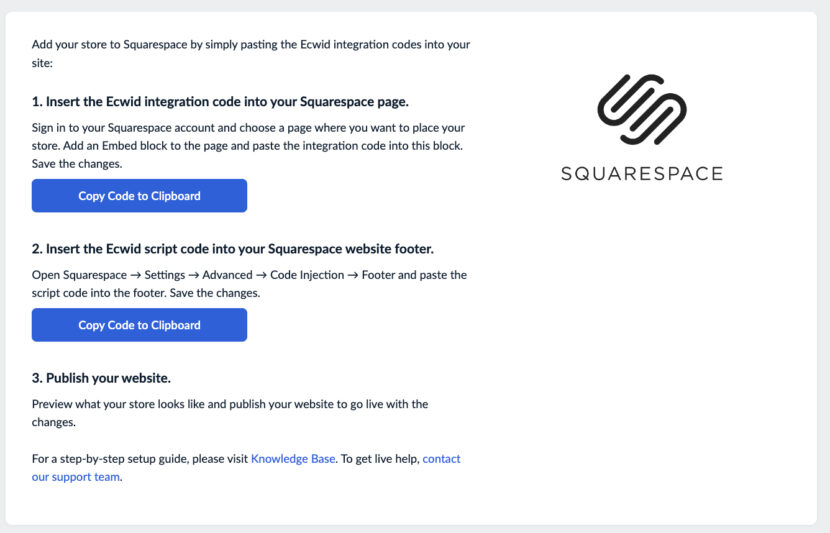The image size is (830, 533).
Task: Click the Squarespace logo icon
Action: click(641, 111)
